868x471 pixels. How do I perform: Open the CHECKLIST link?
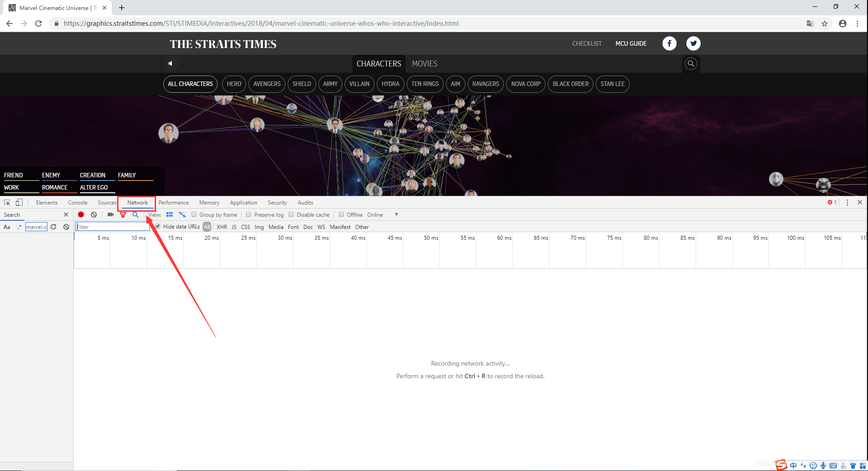[587, 43]
